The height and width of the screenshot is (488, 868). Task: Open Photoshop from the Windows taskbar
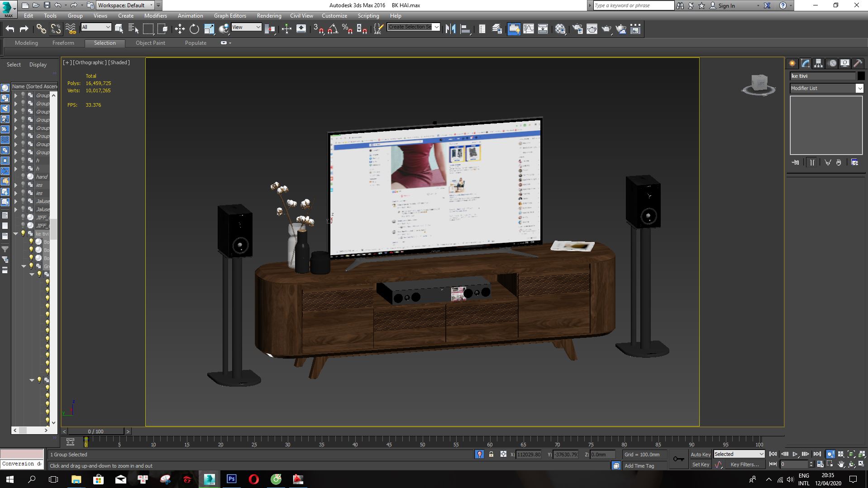click(231, 479)
